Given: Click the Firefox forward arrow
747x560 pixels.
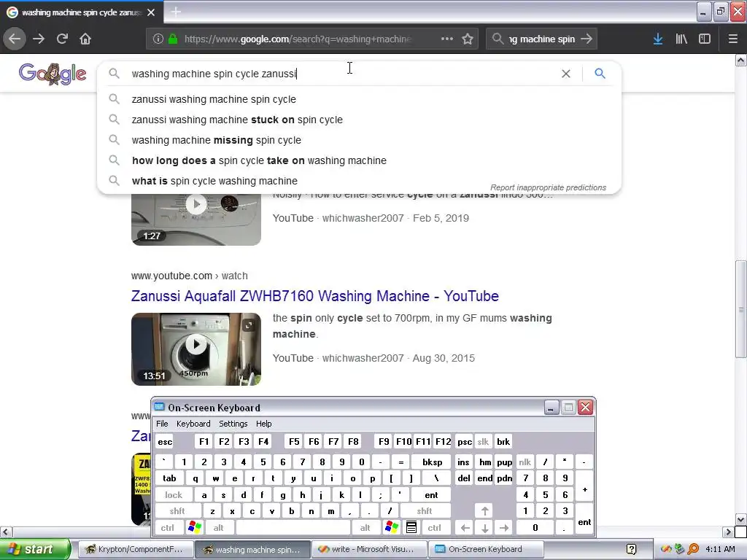Looking at the screenshot, I should tap(39, 39).
